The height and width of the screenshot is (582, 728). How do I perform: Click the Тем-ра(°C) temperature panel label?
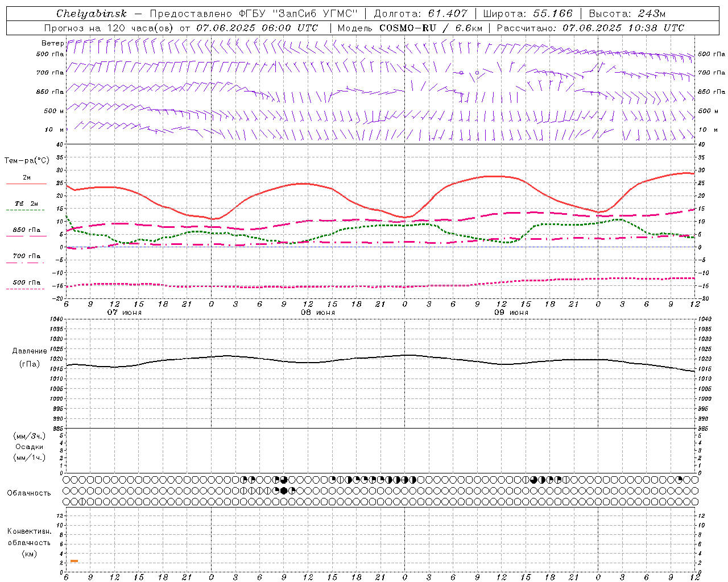click(27, 161)
